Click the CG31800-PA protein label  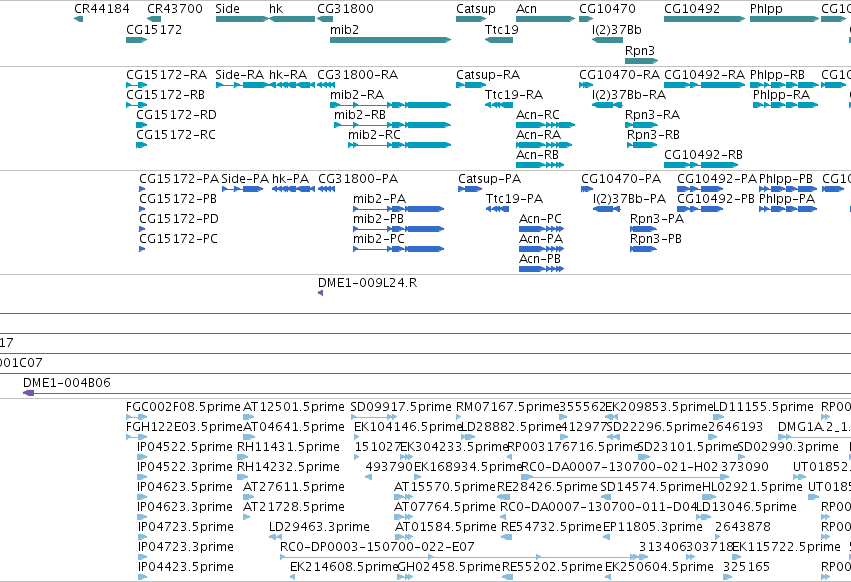pyautogui.click(x=358, y=179)
